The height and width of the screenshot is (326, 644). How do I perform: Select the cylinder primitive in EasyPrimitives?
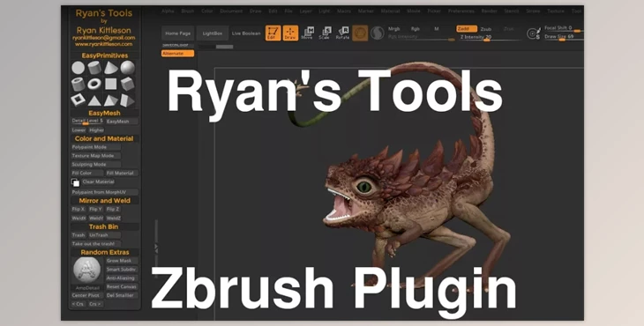coord(94,68)
